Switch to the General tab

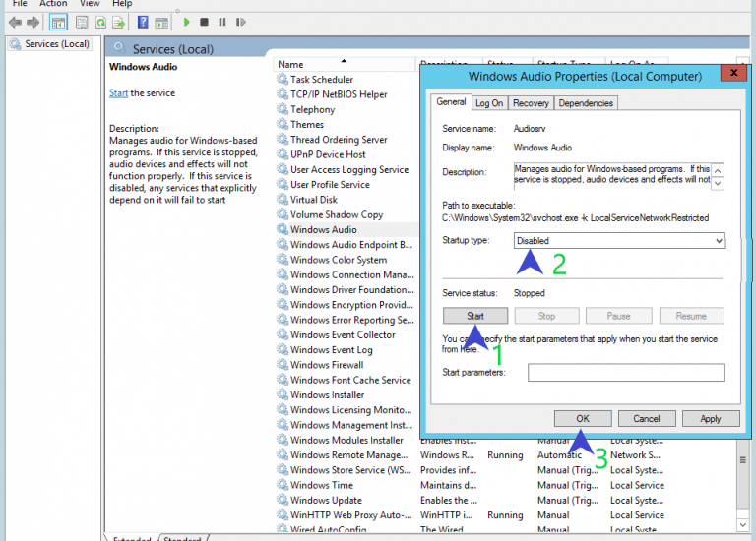tap(451, 102)
